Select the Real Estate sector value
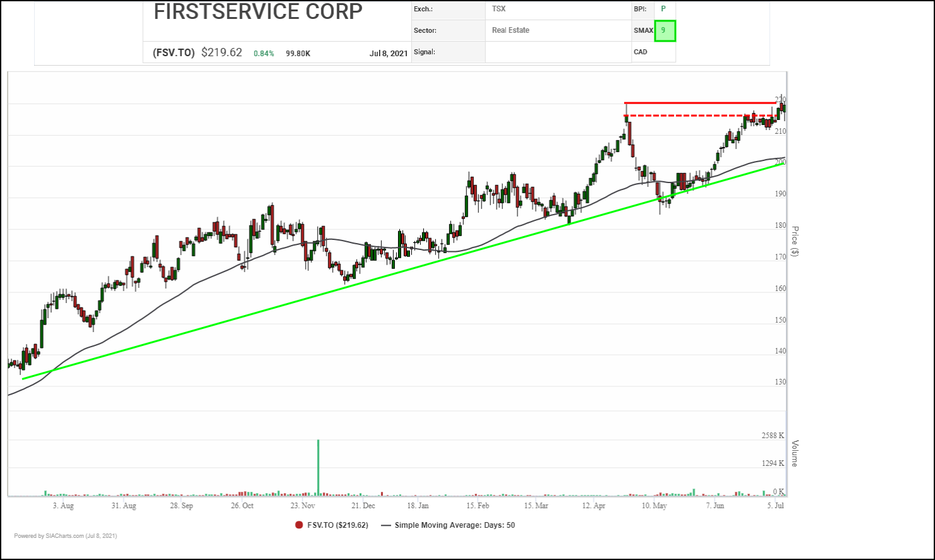 point(510,30)
